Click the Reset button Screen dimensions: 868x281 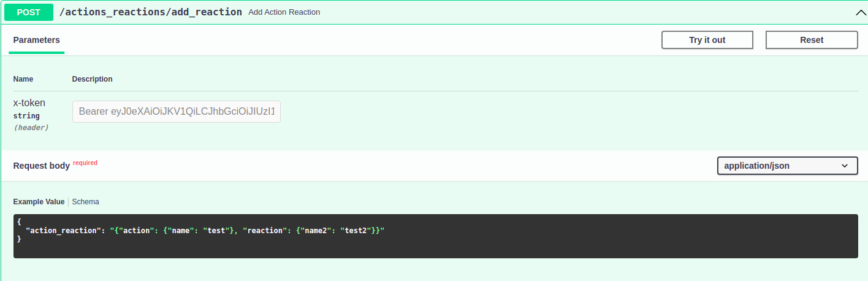[x=812, y=40]
